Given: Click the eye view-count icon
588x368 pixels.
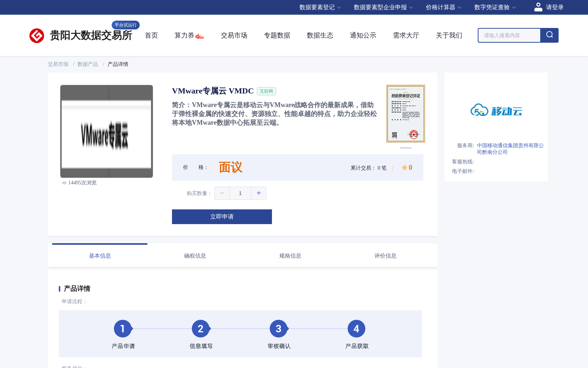Looking at the screenshot, I should coord(64,183).
